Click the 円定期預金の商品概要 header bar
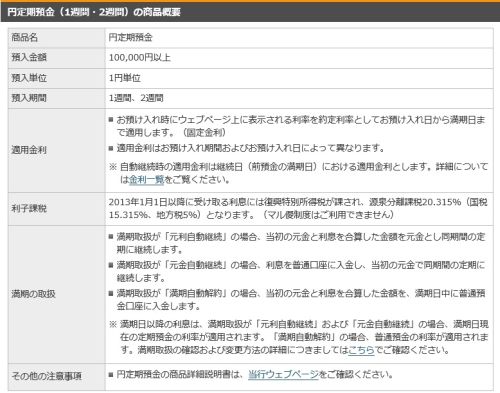The height and width of the screenshot is (393, 500). pos(250,12)
